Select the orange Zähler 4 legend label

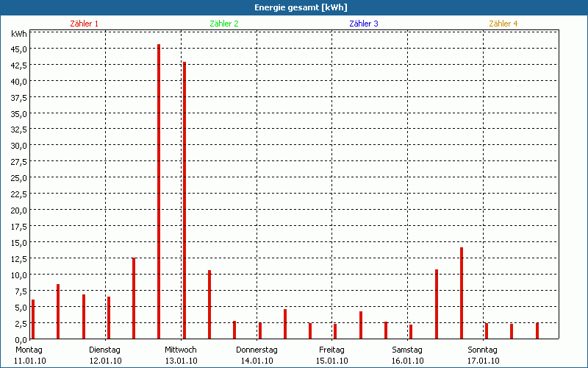(503, 24)
